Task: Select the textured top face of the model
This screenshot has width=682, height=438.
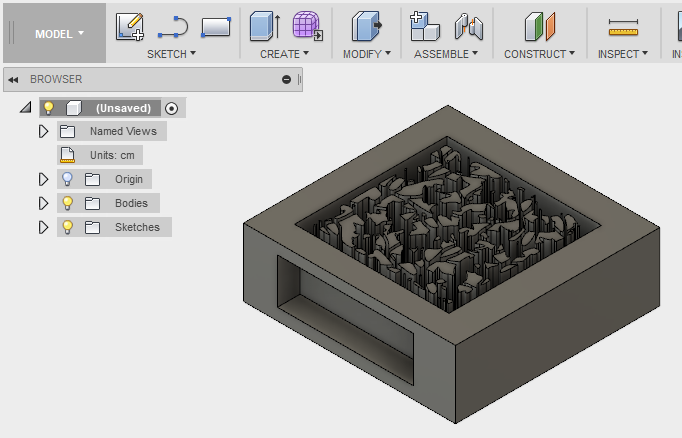Action: tap(448, 224)
